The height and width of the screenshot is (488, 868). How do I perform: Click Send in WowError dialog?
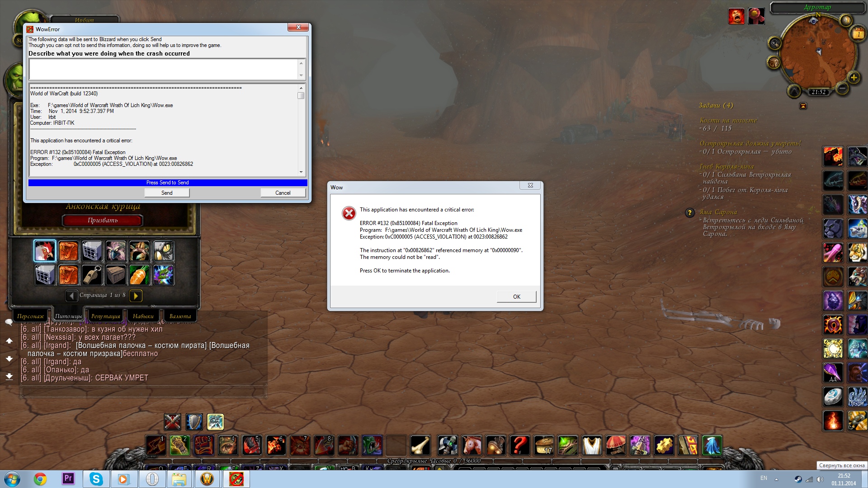[x=167, y=193]
